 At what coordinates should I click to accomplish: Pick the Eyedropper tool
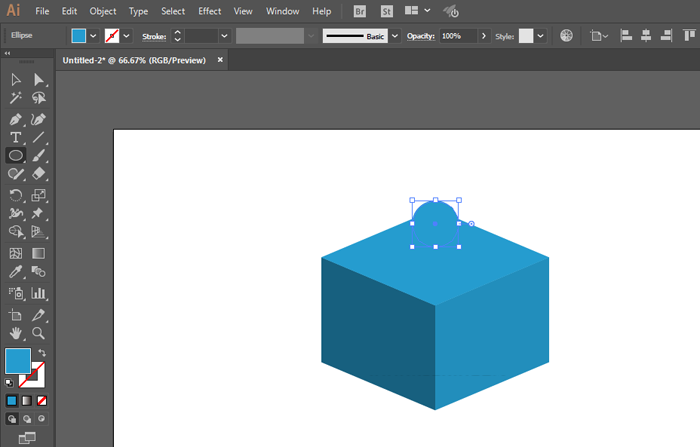[x=16, y=272]
